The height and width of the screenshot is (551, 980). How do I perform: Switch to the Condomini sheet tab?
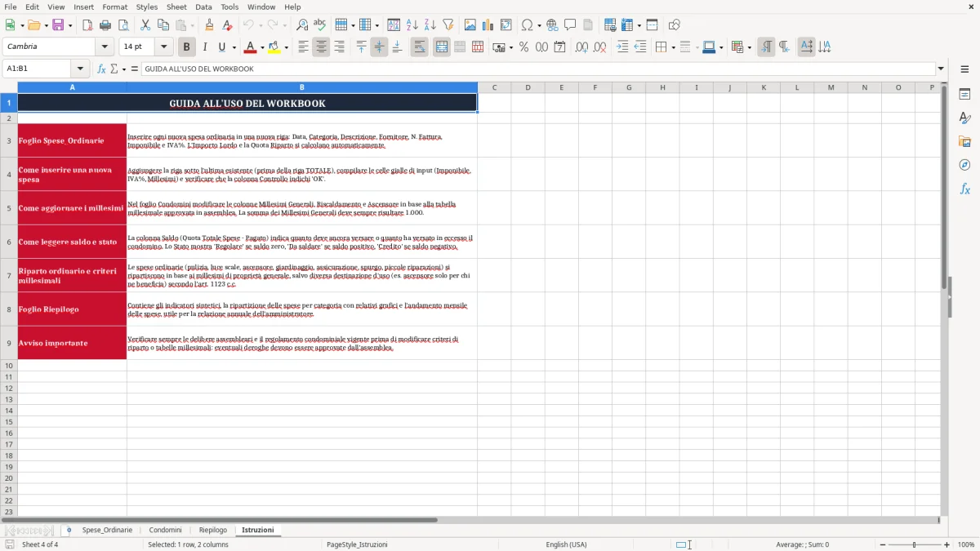coord(165,530)
